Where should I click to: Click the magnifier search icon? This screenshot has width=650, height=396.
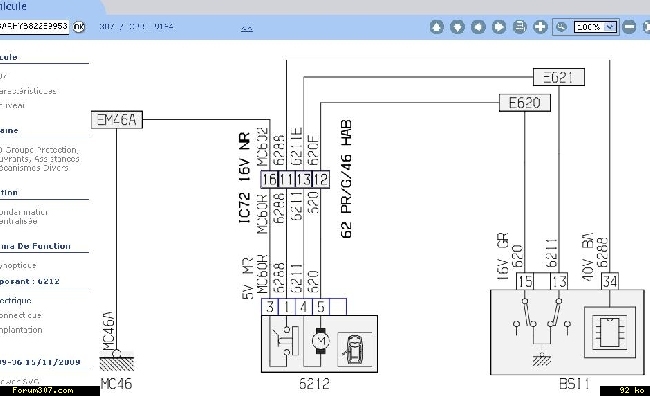tap(561, 27)
